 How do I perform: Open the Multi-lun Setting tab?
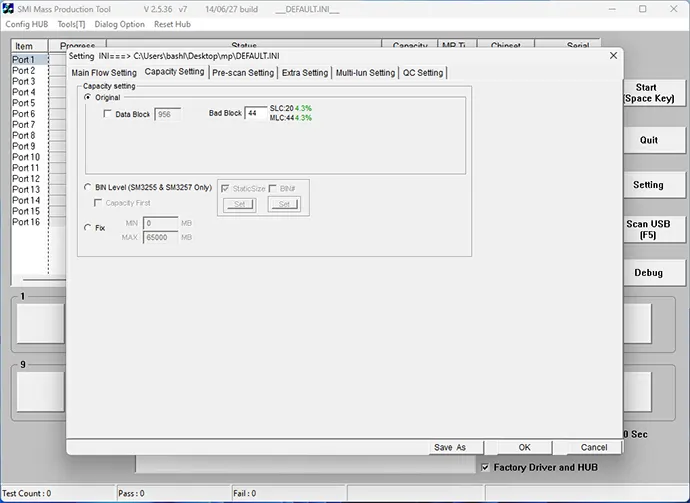(x=365, y=73)
